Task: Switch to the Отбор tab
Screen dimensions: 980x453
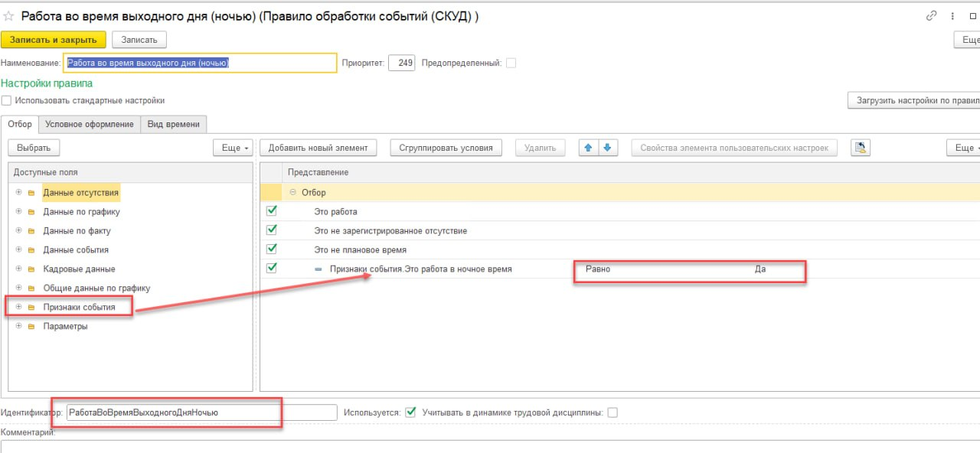Action: click(x=20, y=124)
